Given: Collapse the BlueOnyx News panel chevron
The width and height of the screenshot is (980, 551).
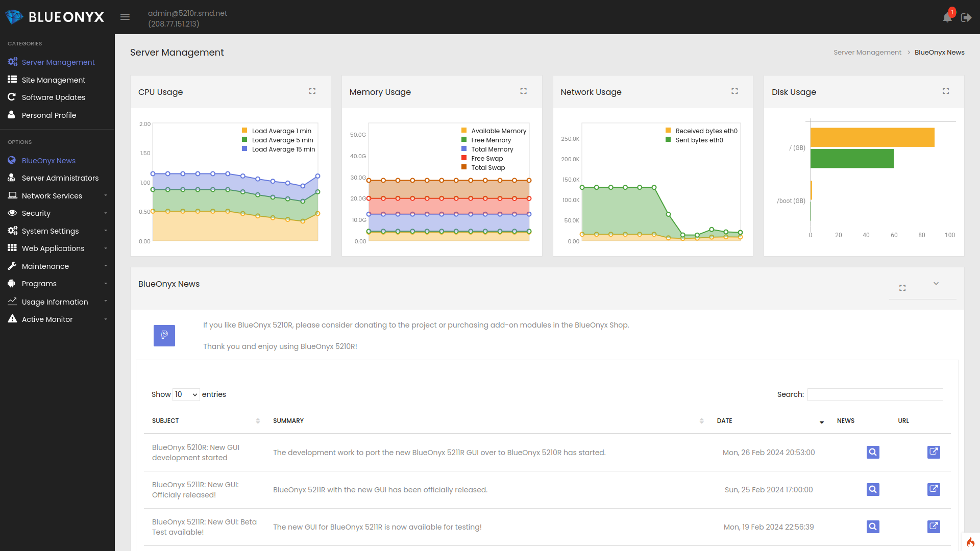Looking at the screenshot, I should coord(936,284).
